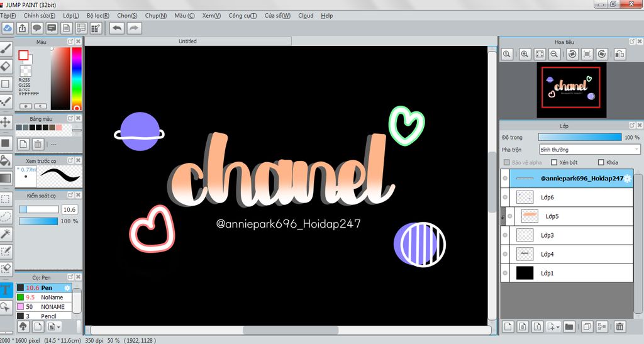644x344 pixels.
Task: Switch to the Untitled document tab
Action: (187, 41)
